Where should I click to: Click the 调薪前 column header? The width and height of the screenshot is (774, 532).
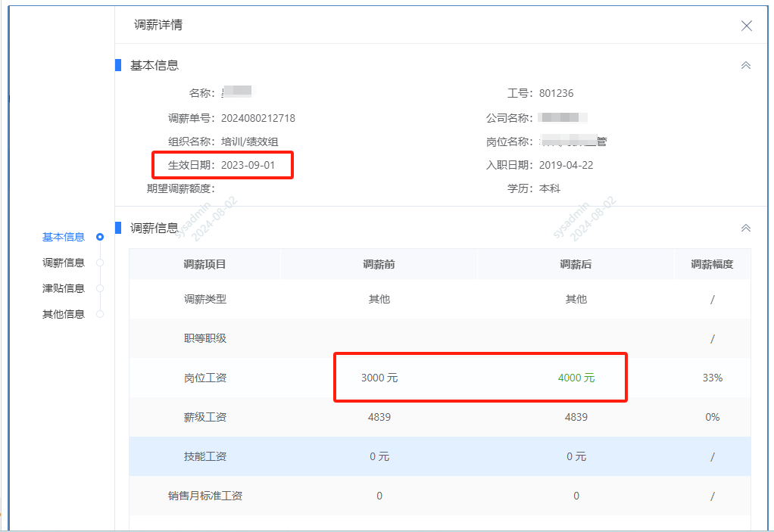(379, 263)
